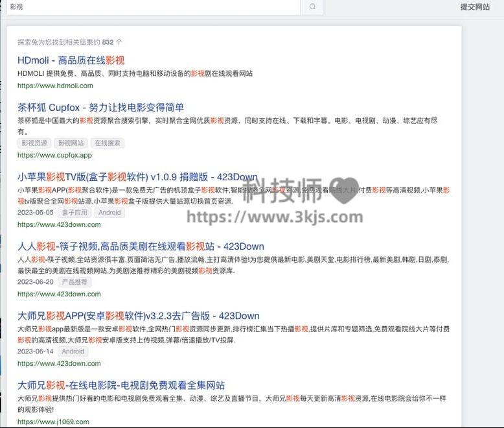
Task: Click 大师兄影视提供热门好看的 description text
Action: [232, 404]
